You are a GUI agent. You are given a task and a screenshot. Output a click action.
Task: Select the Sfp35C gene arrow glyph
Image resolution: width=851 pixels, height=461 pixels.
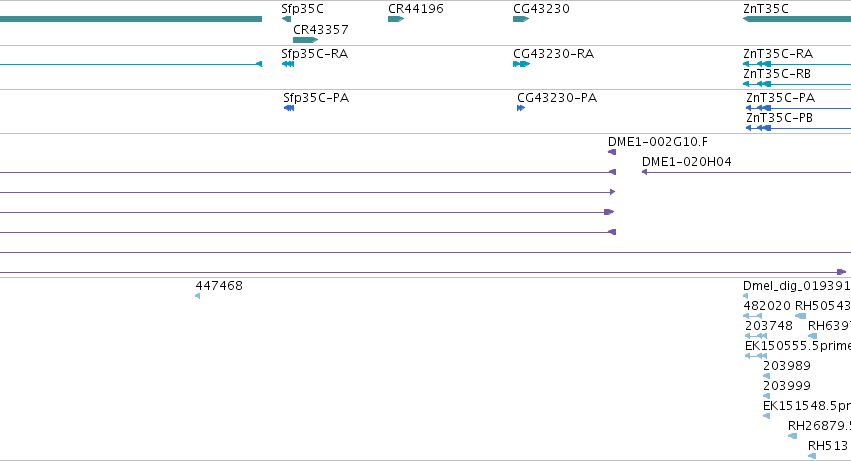coord(287,19)
